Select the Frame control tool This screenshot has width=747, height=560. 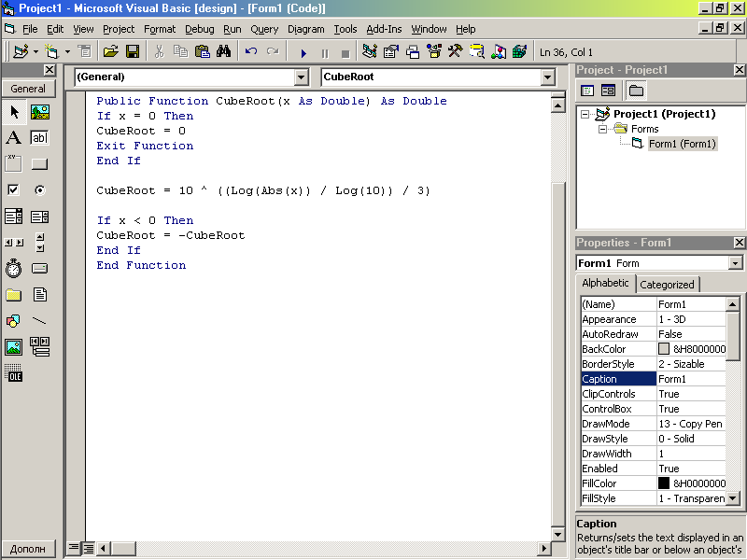(13, 164)
